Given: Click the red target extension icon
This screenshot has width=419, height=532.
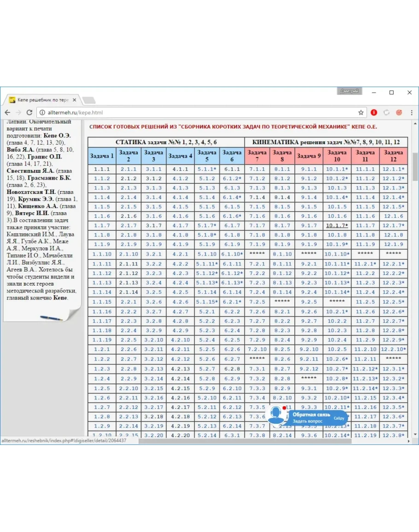Looking at the screenshot, I should [399, 112].
